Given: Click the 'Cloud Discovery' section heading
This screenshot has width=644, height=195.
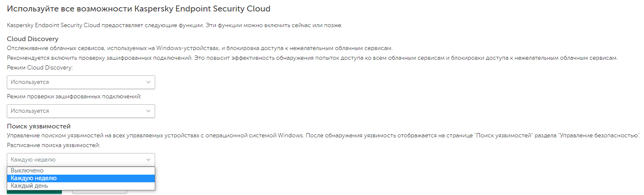Looking at the screenshot, I should click(x=33, y=39).
